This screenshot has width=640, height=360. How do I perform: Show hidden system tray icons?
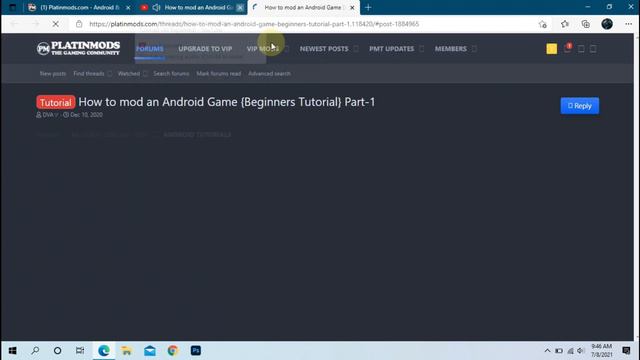point(547,351)
